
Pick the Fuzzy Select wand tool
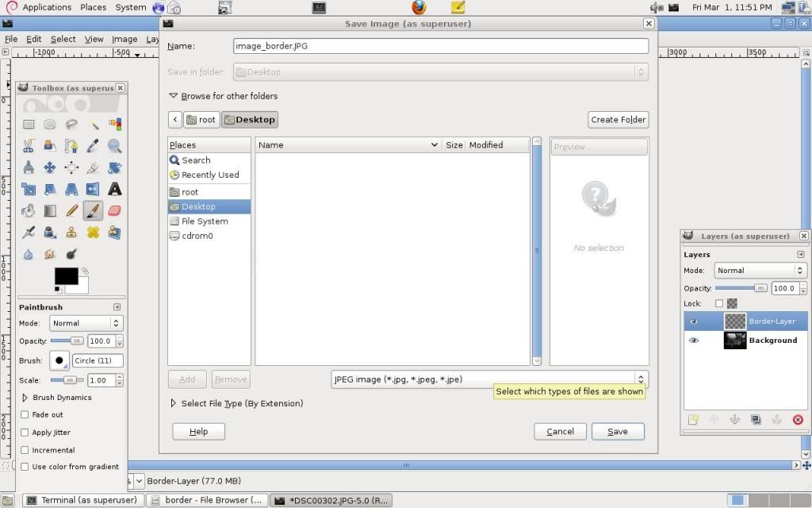point(94,124)
